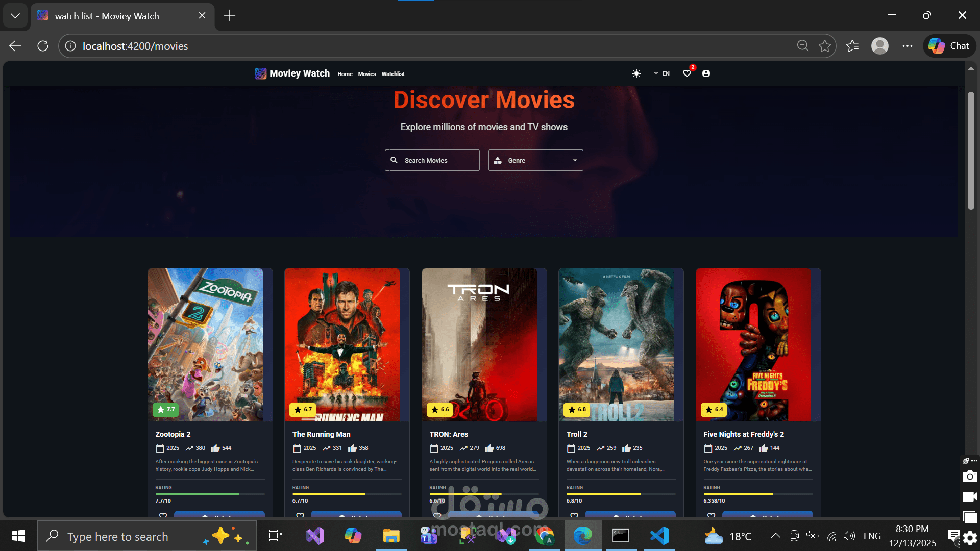The width and height of the screenshot is (980, 551).
Task: Close the Moviey Watch browser tab
Action: 202,16
